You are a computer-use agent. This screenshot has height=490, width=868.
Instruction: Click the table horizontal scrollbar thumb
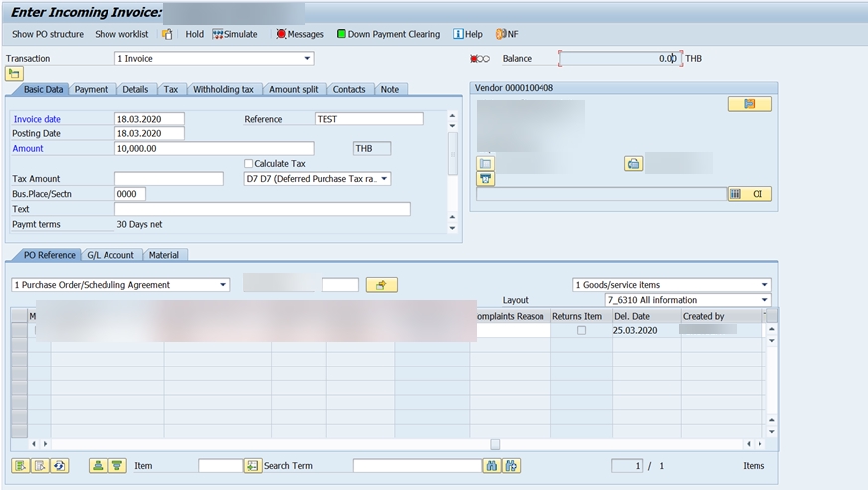pos(495,444)
